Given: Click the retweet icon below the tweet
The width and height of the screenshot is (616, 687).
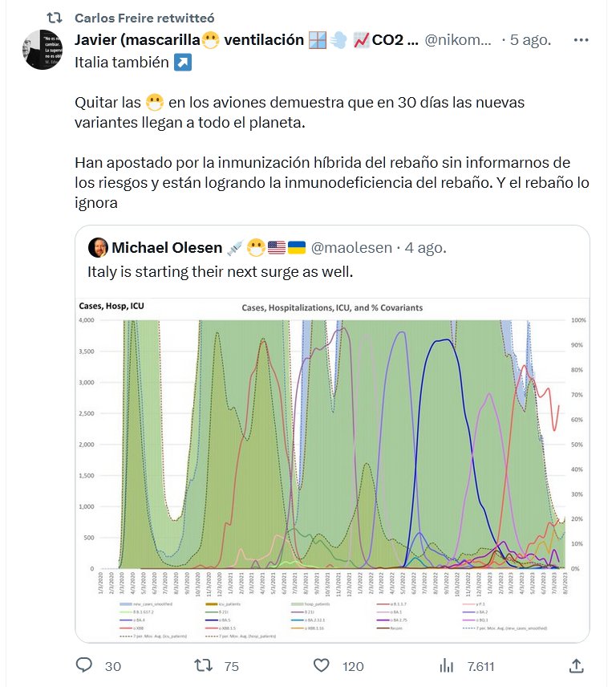Looking at the screenshot, I should click(x=205, y=665).
